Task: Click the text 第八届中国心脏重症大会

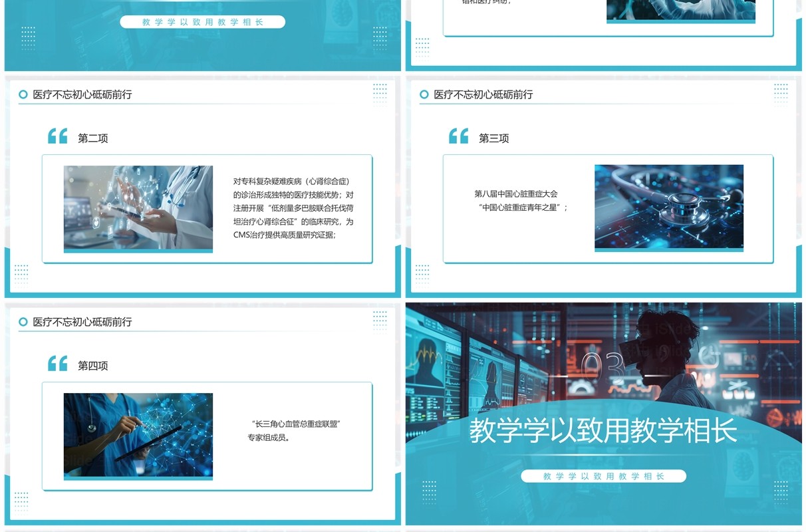Action: pos(516,194)
